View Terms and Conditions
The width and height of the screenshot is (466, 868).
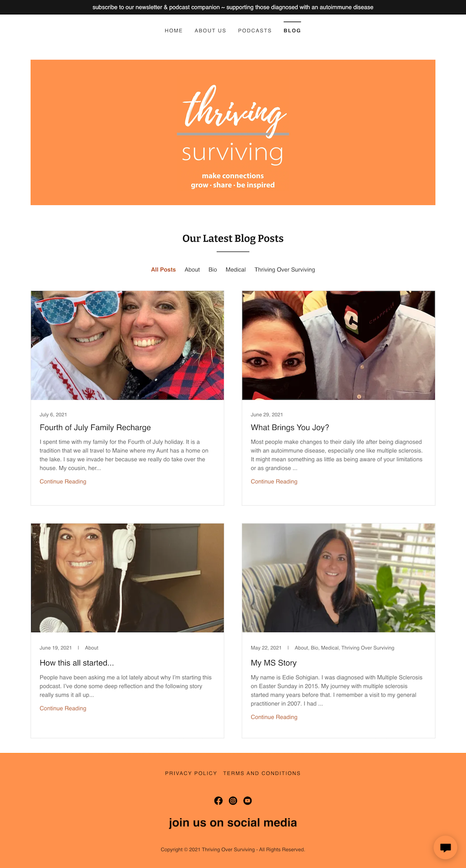point(262,773)
